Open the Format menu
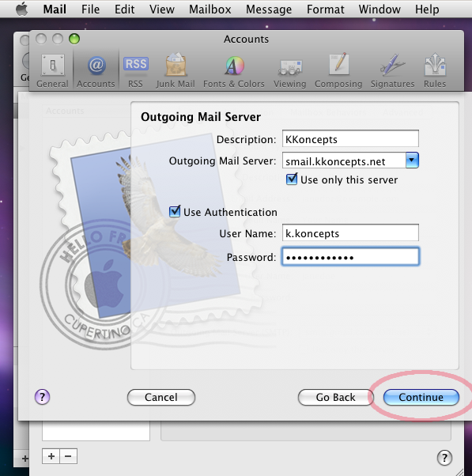The image size is (472, 476). 326,9
